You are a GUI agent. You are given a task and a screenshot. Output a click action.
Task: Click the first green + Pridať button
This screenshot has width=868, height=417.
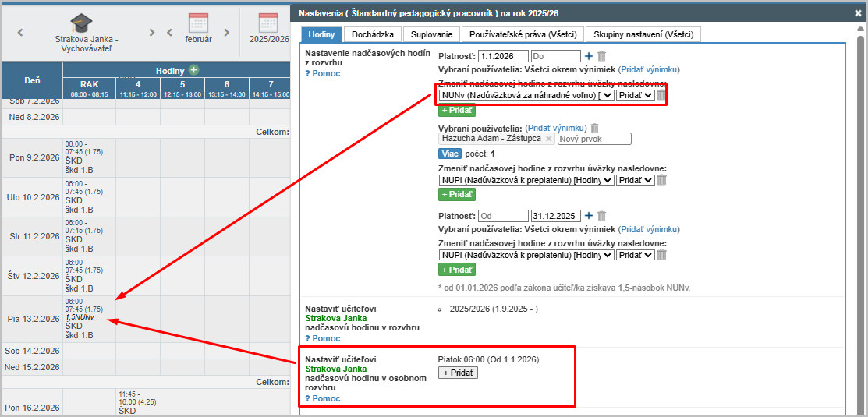(457, 111)
